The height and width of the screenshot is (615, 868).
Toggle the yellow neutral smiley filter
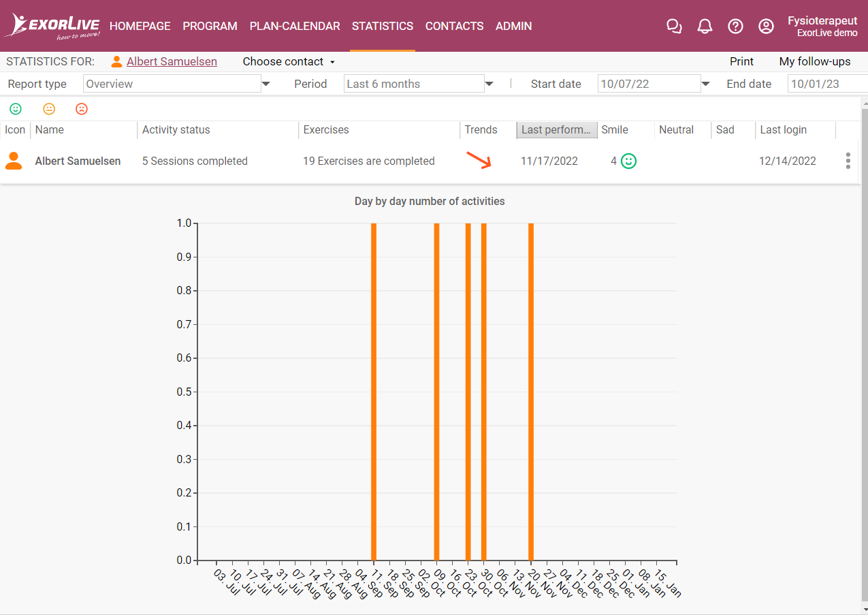point(48,108)
